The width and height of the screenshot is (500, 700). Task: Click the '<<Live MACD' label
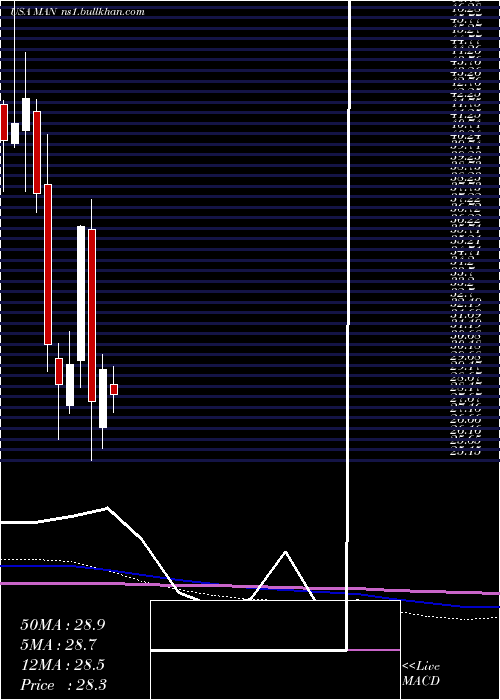tap(421, 674)
